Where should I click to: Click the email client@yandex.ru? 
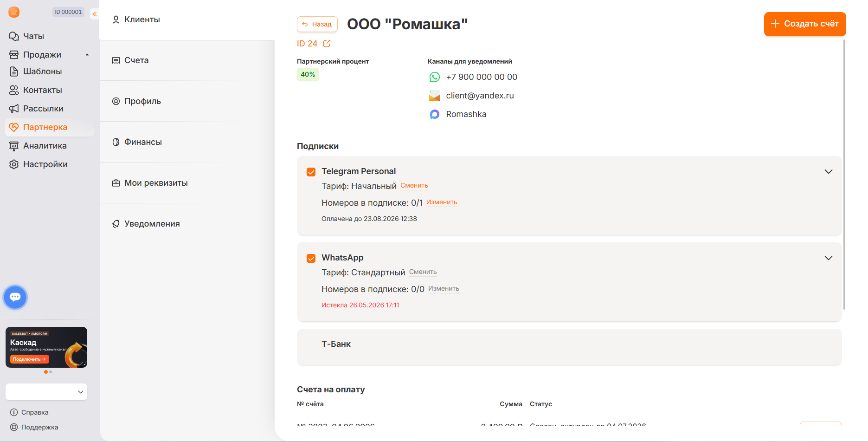pyautogui.click(x=480, y=96)
